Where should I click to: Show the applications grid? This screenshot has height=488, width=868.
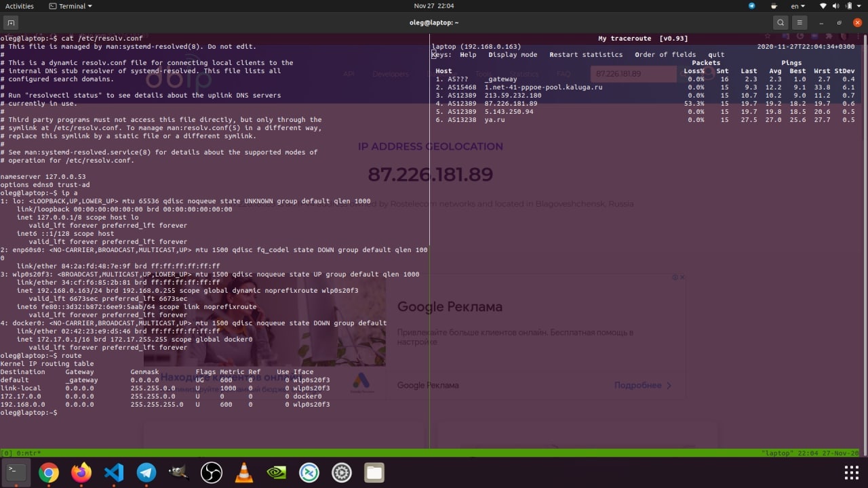pyautogui.click(x=851, y=472)
